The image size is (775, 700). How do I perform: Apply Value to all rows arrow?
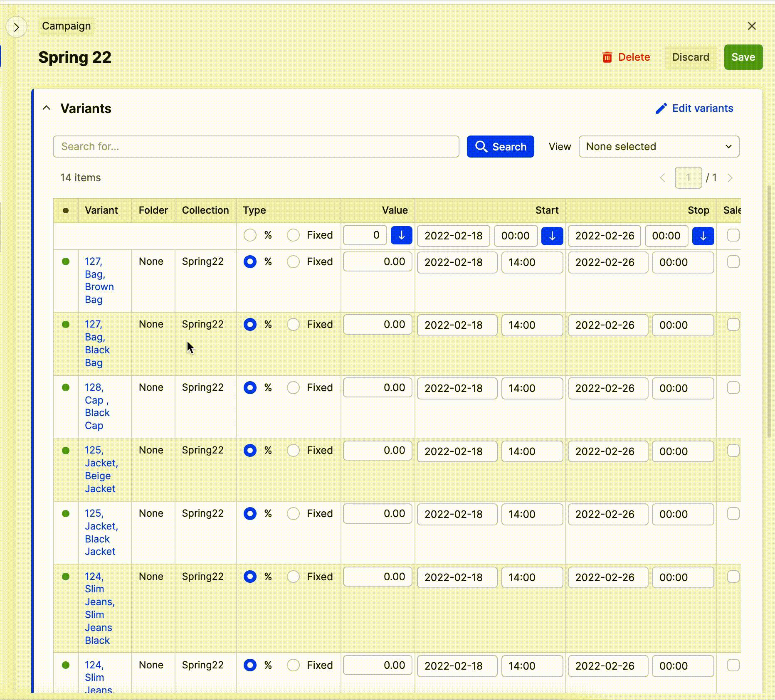(x=401, y=236)
